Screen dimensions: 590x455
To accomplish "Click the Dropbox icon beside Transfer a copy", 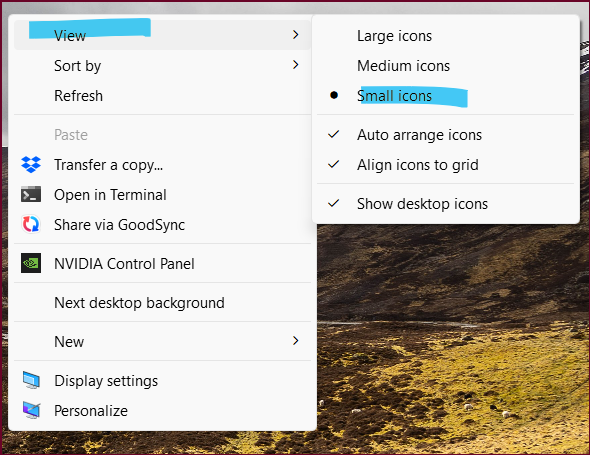I will 31,164.
